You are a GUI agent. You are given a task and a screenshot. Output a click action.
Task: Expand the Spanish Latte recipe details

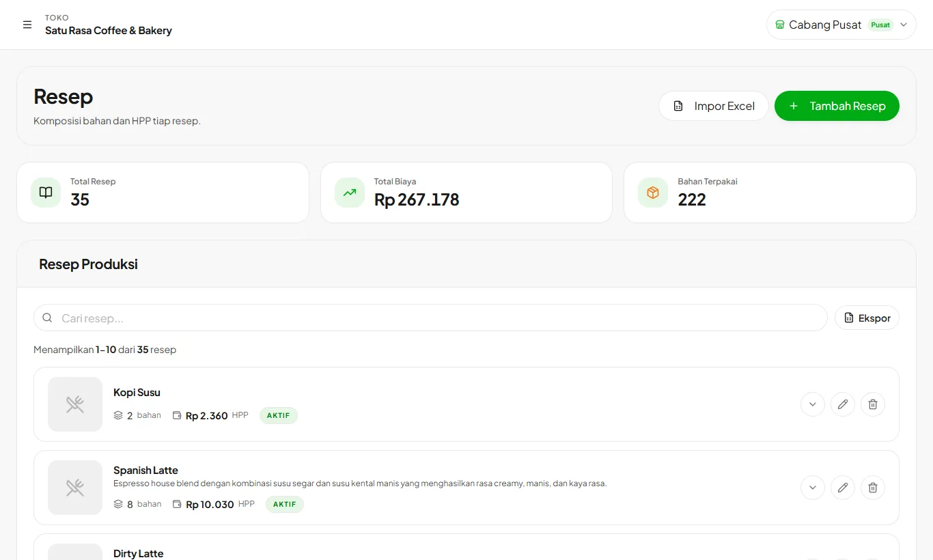pos(813,488)
